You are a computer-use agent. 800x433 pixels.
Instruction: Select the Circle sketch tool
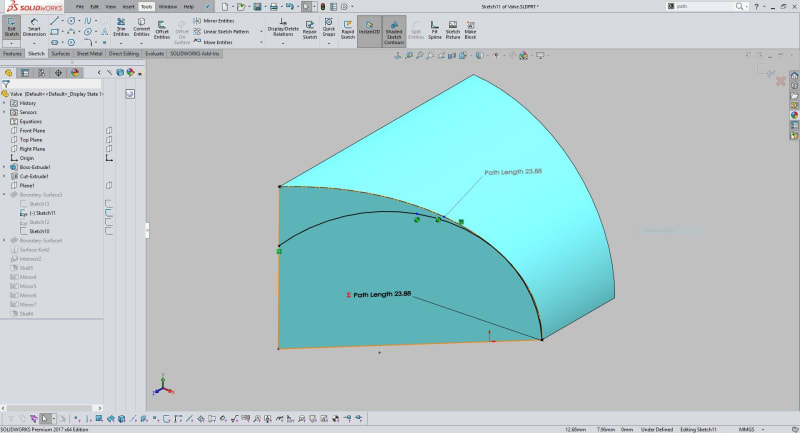(71, 21)
